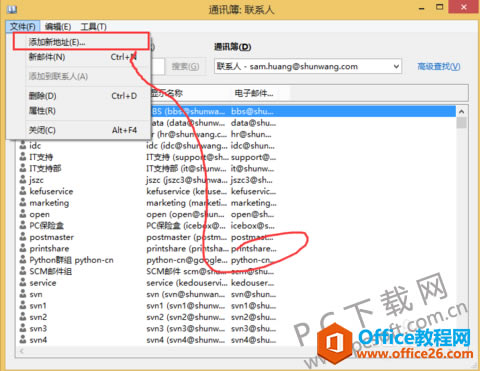Click contact icon beside kefuservice
This screenshot has height=371, width=480.
(x=23, y=191)
